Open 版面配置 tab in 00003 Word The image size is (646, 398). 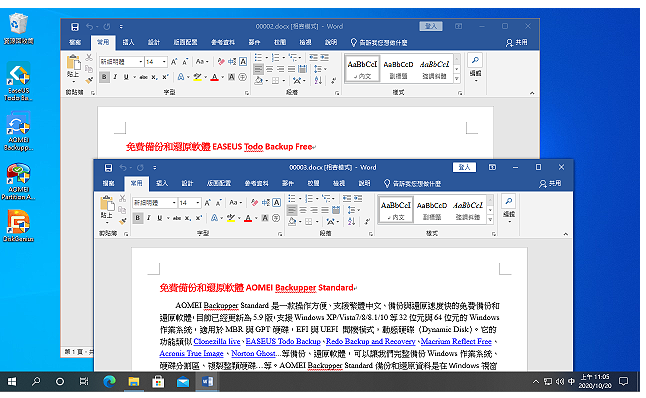click(219, 183)
